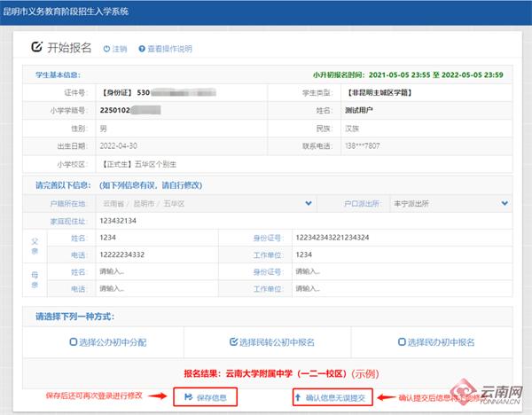532x415 pixels.
Task: Click the 请选择下列一种方式 heading
Action: coord(75,317)
